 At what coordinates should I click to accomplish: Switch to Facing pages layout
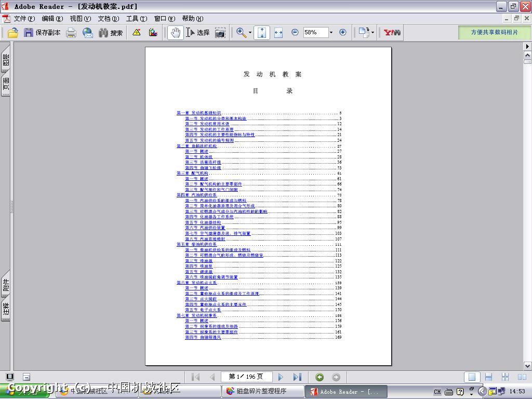[x=522, y=377]
